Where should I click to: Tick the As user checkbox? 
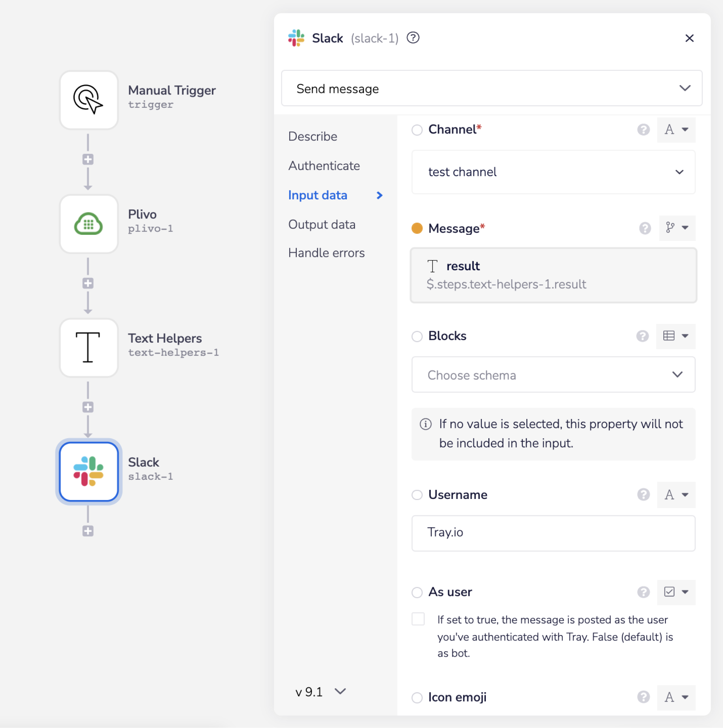[418, 619]
